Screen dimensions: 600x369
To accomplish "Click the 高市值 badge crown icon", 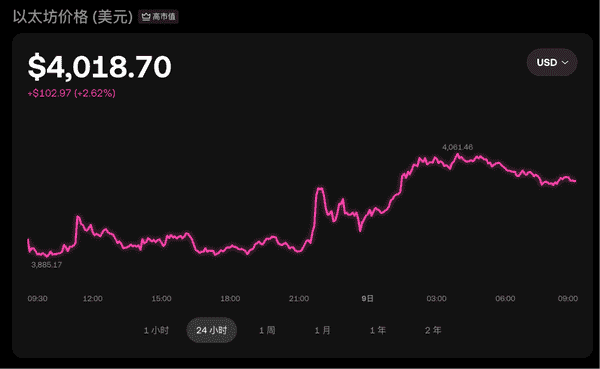I will (x=146, y=17).
